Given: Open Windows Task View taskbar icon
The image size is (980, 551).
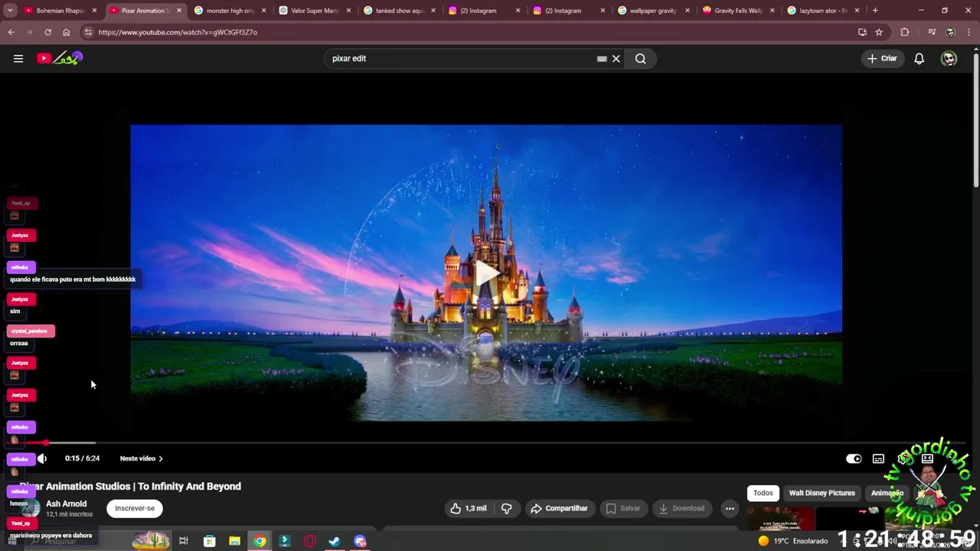Looking at the screenshot, I should point(184,541).
